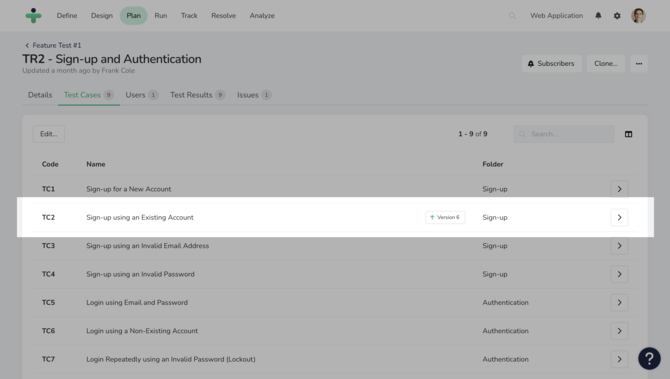Screen dimensions: 670x379
Task: Select 'Login using a Non-Existing Account'
Action: (x=142, y=331)
